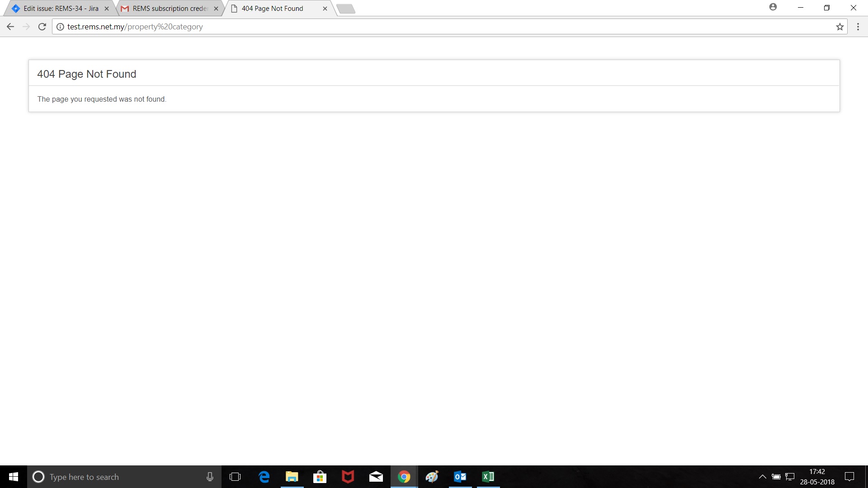Switch to Excel from taskbar
Screen dimensions: 868x488
point(488,477)
